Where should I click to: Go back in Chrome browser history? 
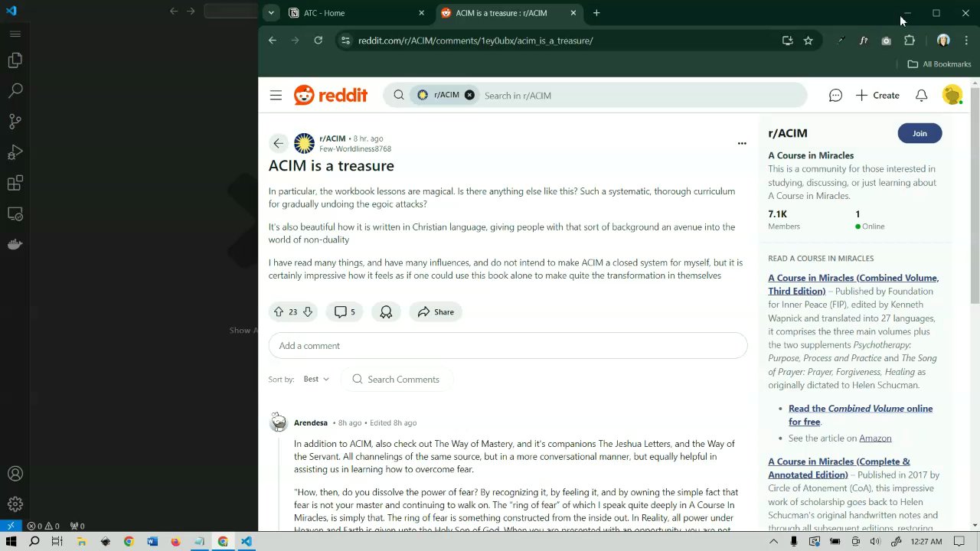tap(273, 41)
